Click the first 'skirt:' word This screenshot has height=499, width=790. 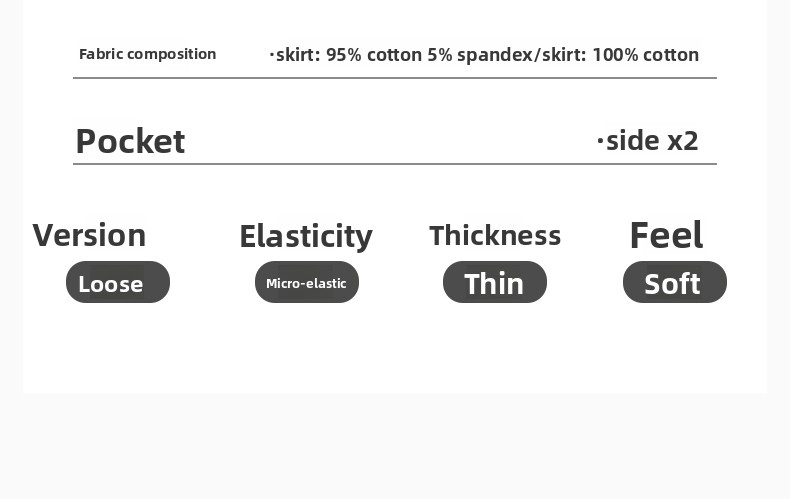298,55
